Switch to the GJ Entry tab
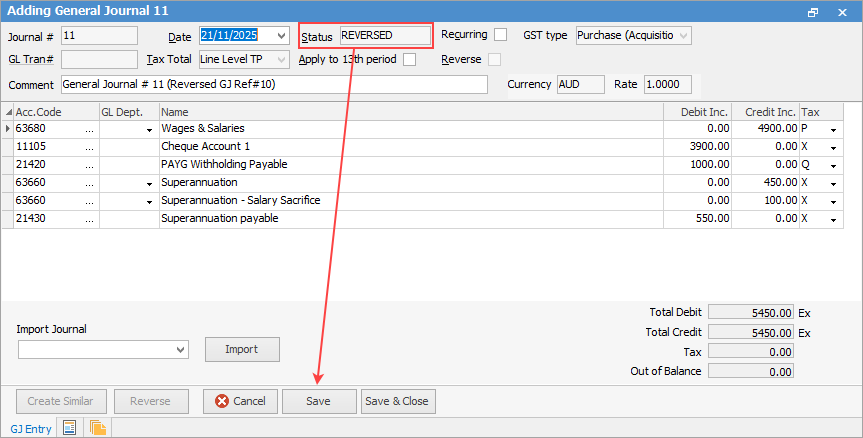863x438 pixels. 31,429
